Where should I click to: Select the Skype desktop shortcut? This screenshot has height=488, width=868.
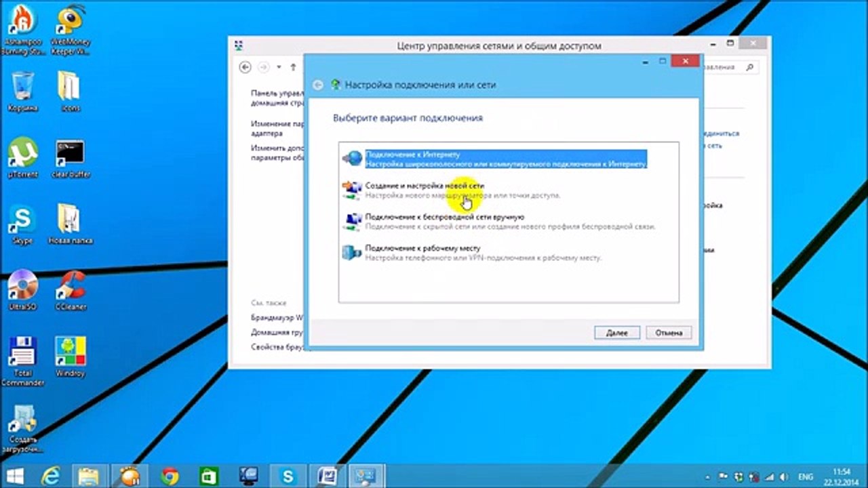coord(23,224)
